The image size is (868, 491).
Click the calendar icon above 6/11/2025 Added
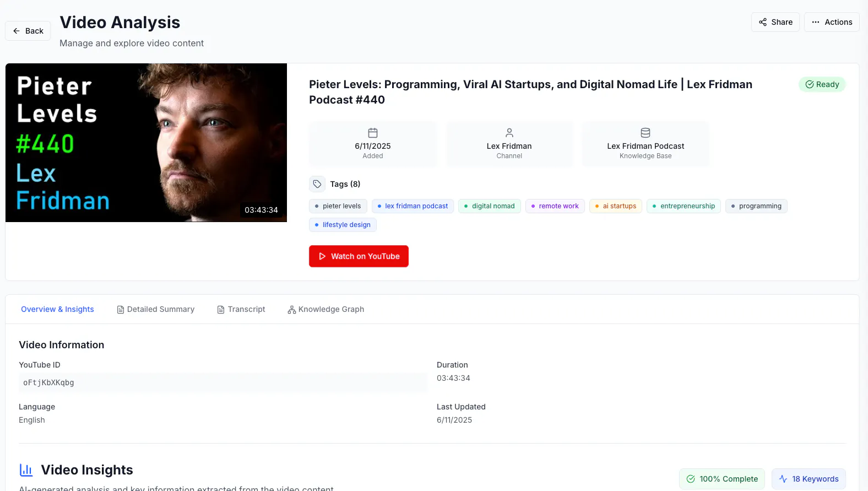pyautogui.click(x=373, y=133)
